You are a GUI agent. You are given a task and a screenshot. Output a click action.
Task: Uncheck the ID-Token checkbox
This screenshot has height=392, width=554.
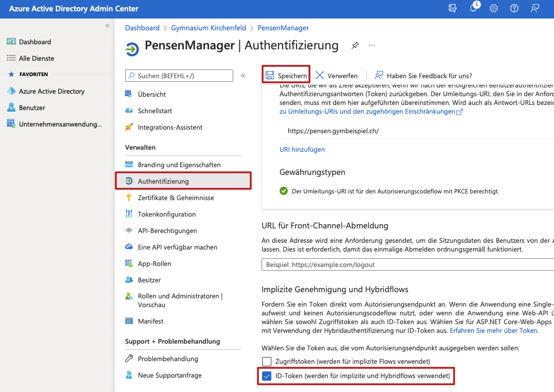click(267, 377)
